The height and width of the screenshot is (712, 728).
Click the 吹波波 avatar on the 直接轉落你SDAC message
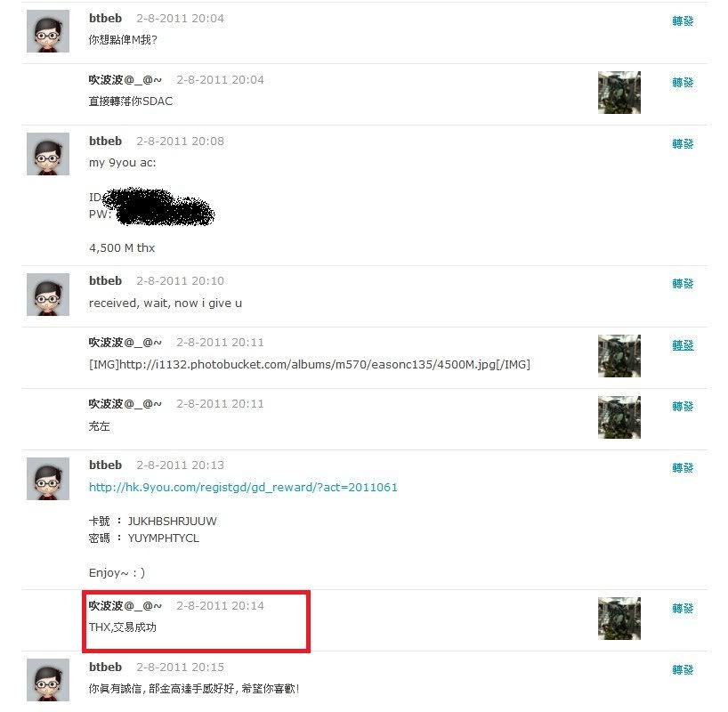point(619,93)
